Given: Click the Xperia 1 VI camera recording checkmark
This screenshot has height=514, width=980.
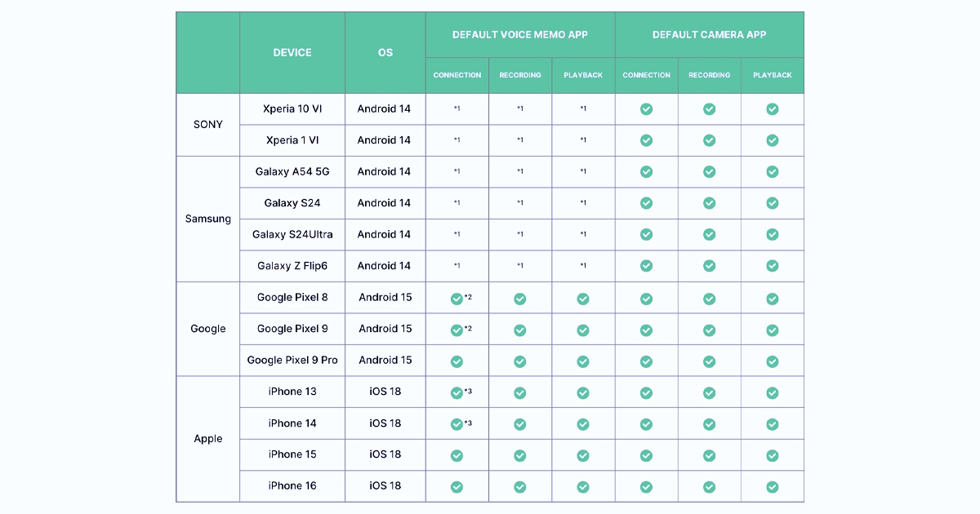Looking at the screenshot, I should coord(709,140).
